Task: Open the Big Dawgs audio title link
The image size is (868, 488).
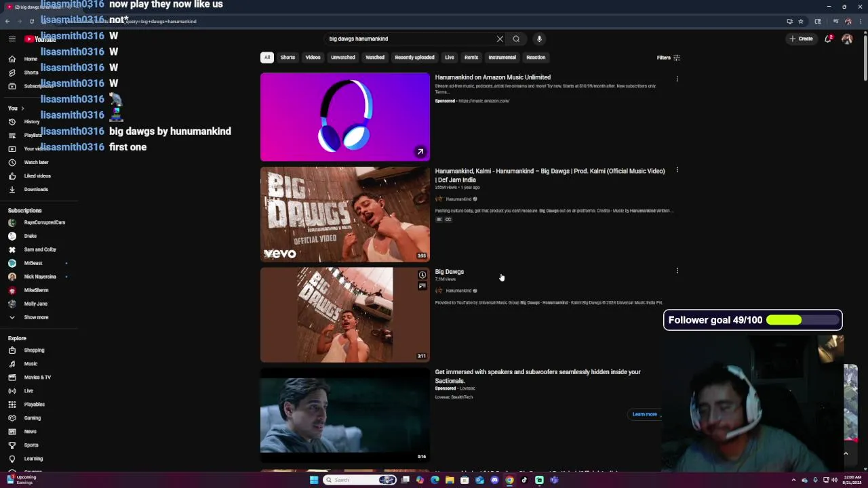Action: [450, 272]
